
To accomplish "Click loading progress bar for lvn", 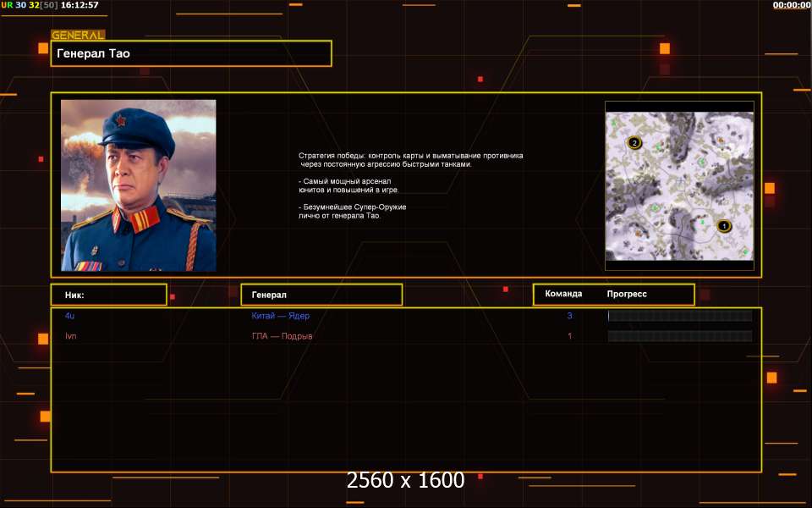I will (680, 336).
